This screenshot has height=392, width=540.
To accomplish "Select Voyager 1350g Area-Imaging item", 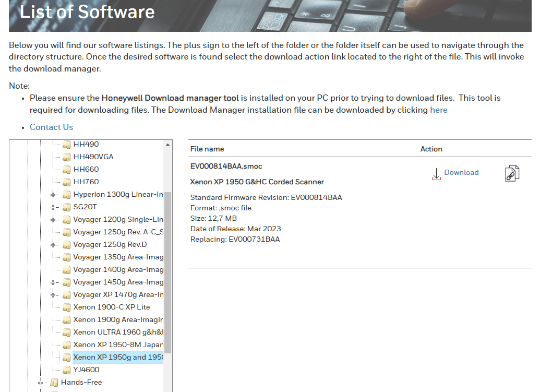I will [118, 257].
